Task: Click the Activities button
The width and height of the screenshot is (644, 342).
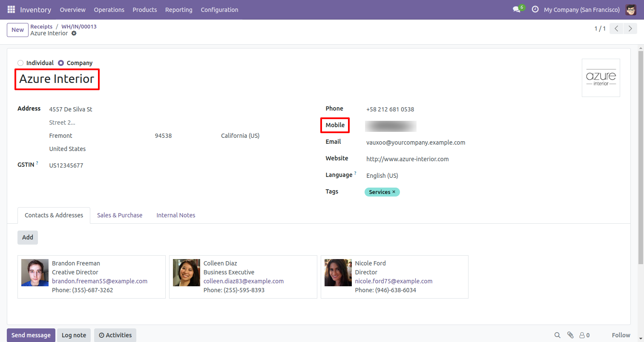Action: (115, 335)
